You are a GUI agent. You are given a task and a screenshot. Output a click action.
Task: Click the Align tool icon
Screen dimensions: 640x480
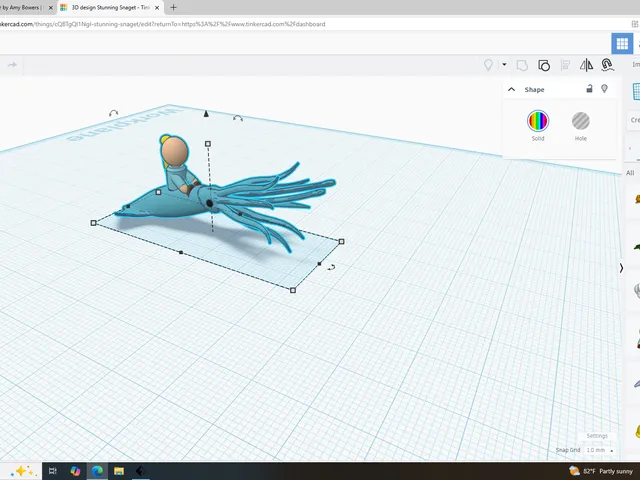click(x=565, y=65)
